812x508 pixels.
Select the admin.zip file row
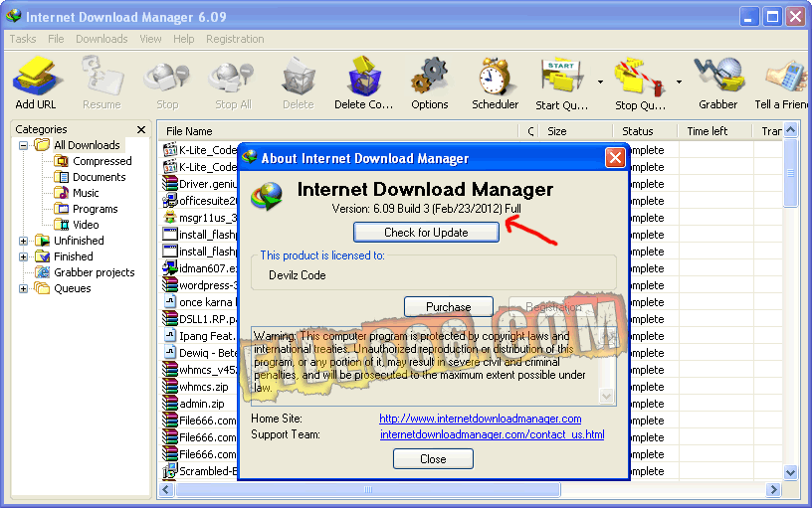(x=200, y=404)
